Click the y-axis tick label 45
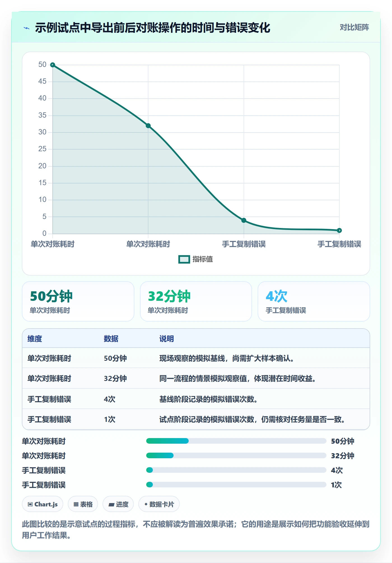 [x=42, y=82]
